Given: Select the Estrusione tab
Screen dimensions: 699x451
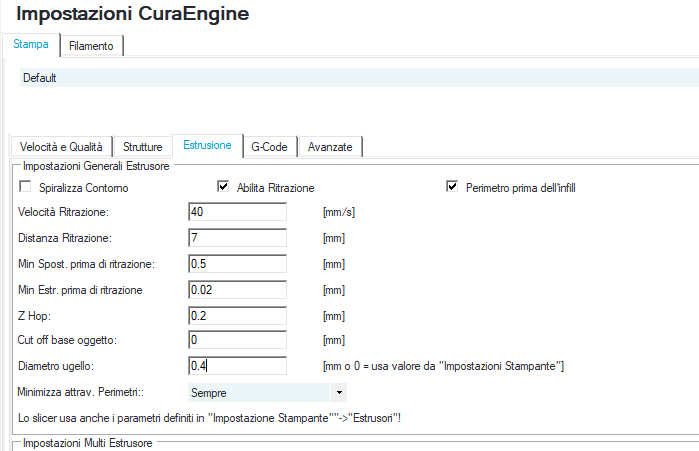Looking at the screenshot, I should [x=207, y=145].
